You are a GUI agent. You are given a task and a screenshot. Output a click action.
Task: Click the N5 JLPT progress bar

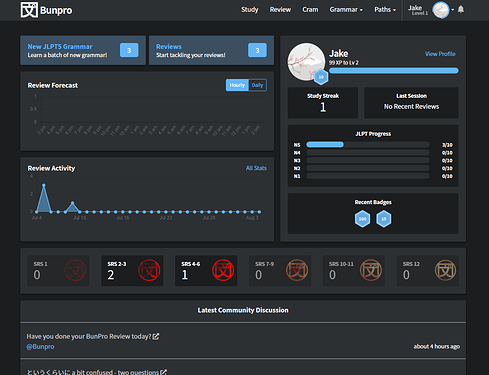[368, 144]
